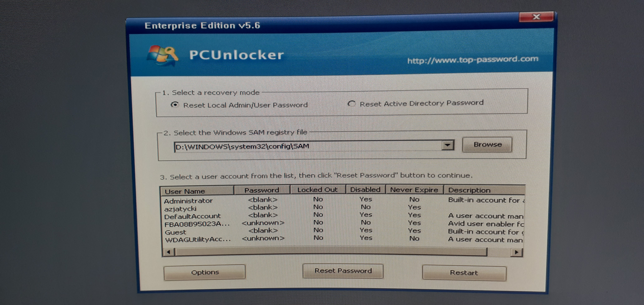Viewport: 644px width, 305px height.
Task: Click Administrator's "Built-in account for" description
Action: click(486, 200)
